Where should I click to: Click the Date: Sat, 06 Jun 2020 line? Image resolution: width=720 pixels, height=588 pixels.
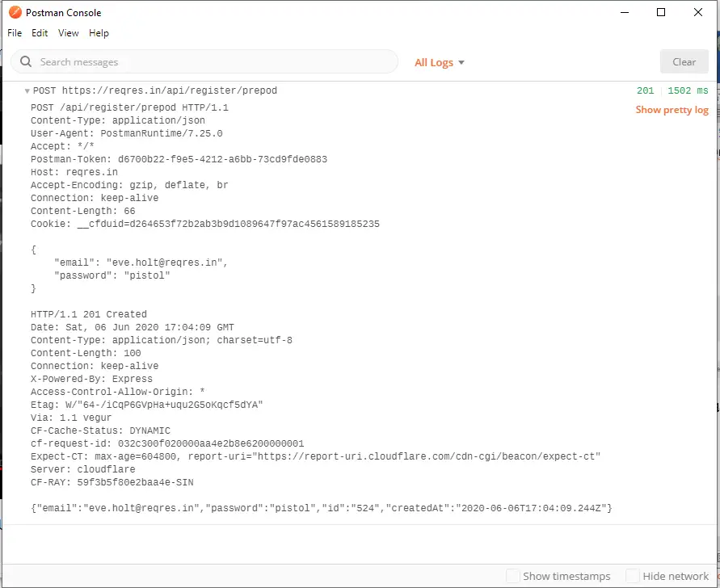[x=133, y=327]
